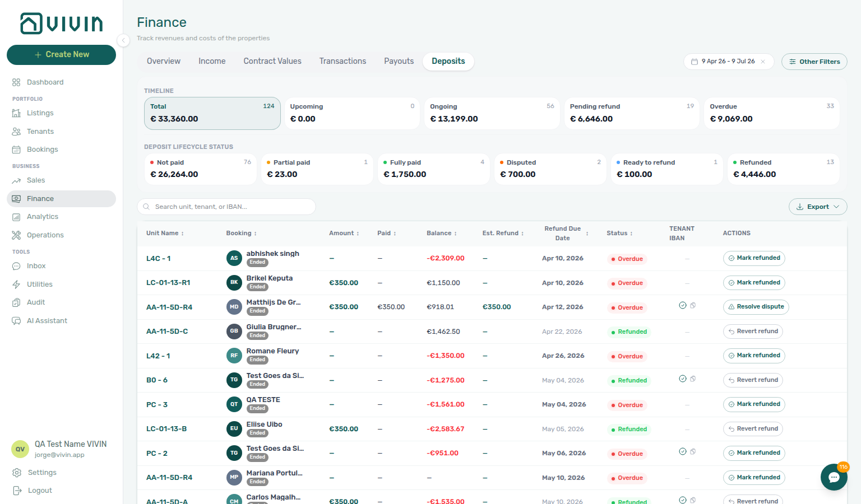This screenshot has width=861, height=504.
Task: Filter by Partial paid status
Action: point(317,169)
